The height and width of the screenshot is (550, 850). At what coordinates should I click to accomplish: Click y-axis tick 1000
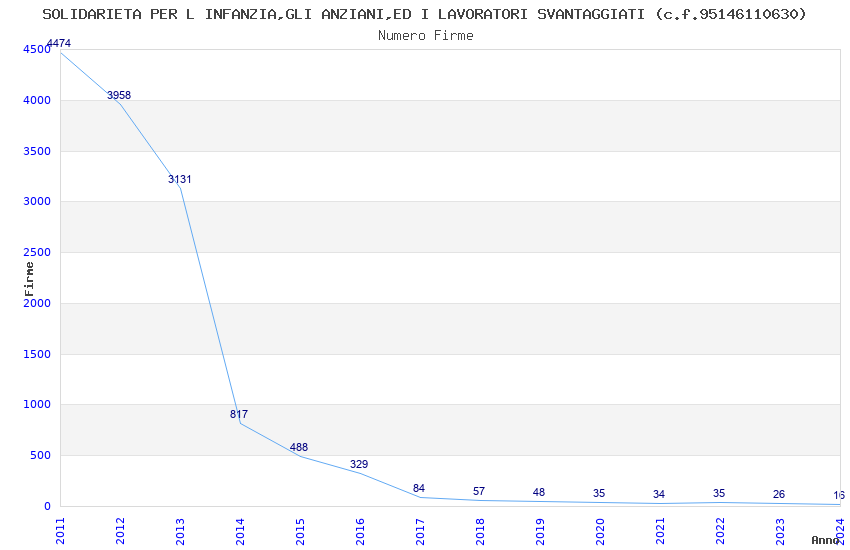pyautogui.click(x=37, y=405)
